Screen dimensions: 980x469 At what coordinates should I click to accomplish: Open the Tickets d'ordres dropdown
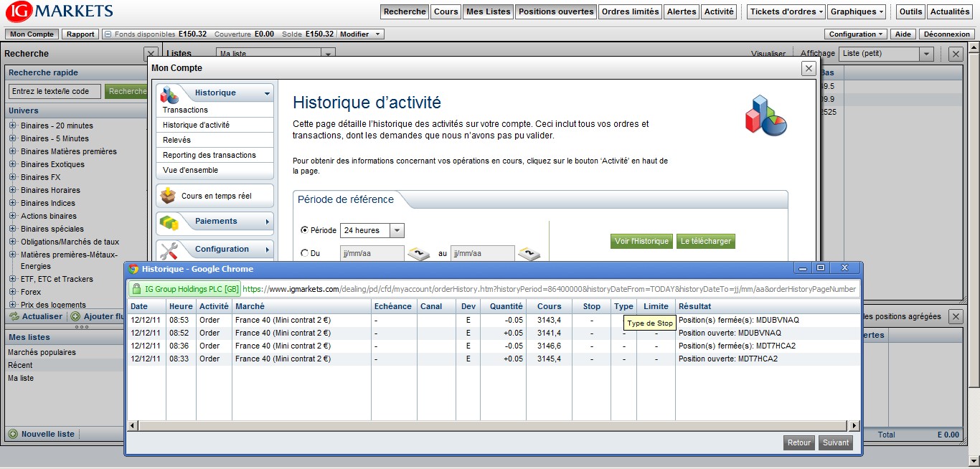(x=786, y=11)
